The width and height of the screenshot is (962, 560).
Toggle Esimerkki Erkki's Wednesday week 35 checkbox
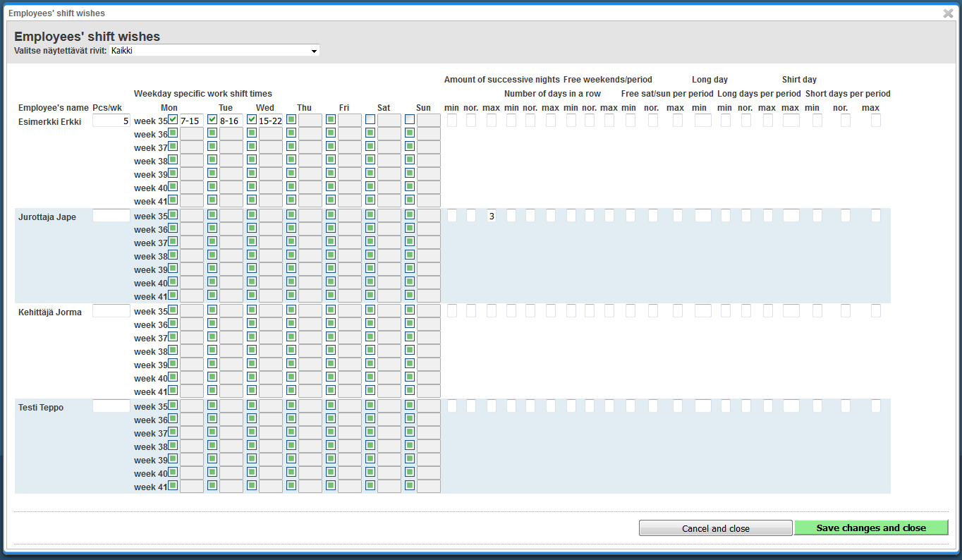tap(252, 119)
